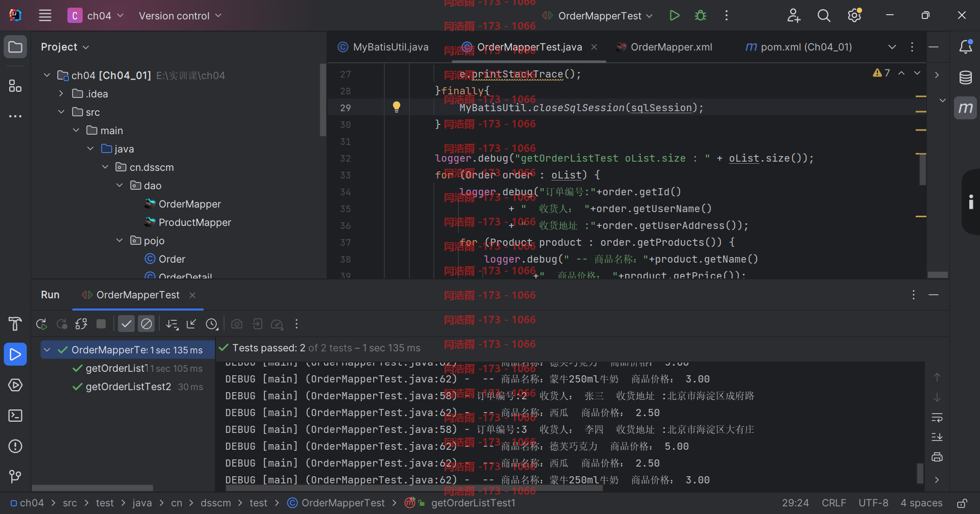
Task: Open Notifications bell icon
Action: click(x=965, y=47)
